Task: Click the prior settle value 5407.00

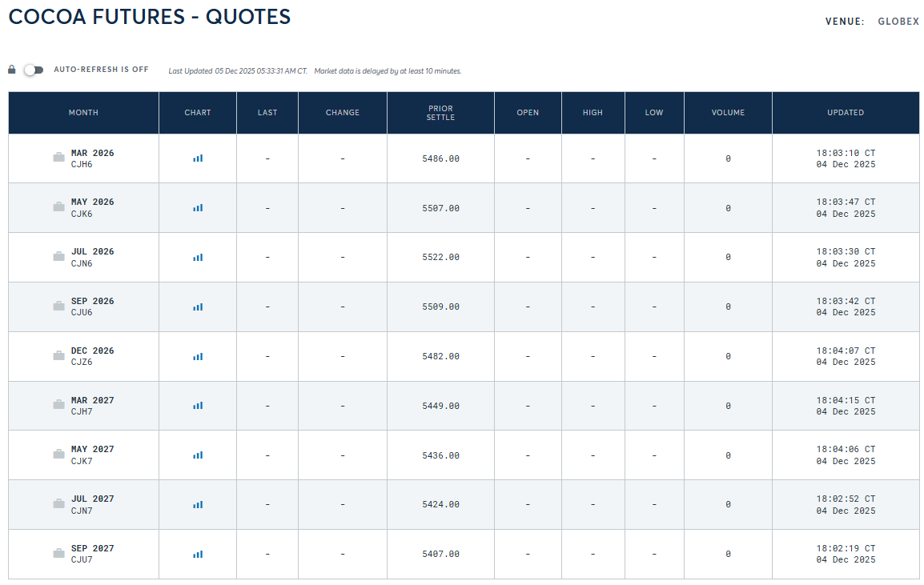Action: point(441,554)
